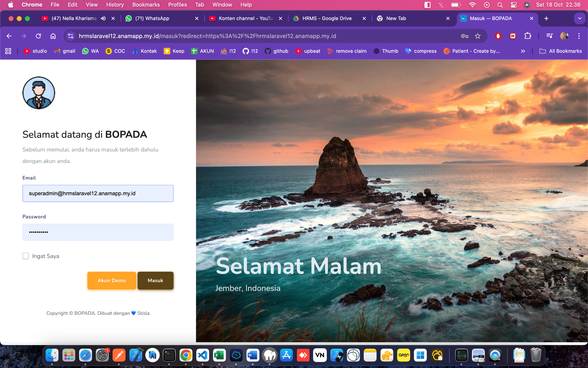Toggle macOS Control Center in menu bar
This screenshot has width=588, height=368.
point(513,5)
